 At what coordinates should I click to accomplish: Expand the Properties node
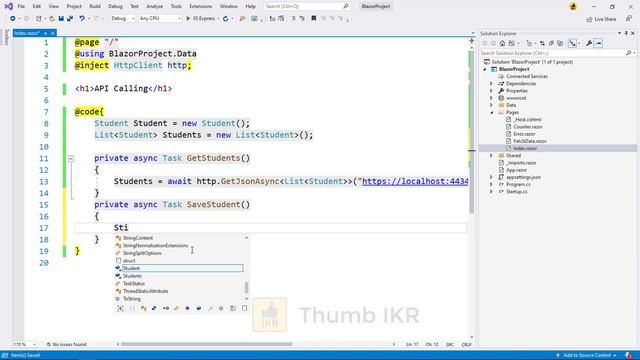[x=492, y=91]
